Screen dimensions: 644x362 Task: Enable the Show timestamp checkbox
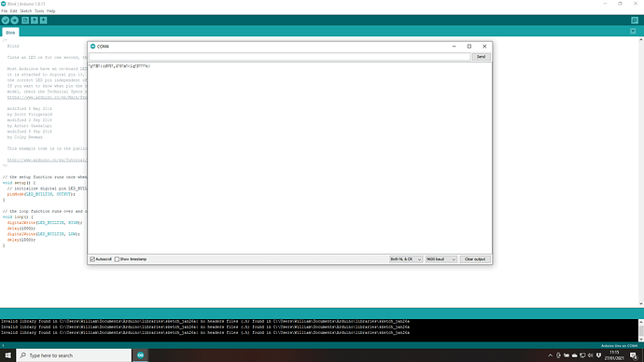pyautogui.click(x=117, y=259)
